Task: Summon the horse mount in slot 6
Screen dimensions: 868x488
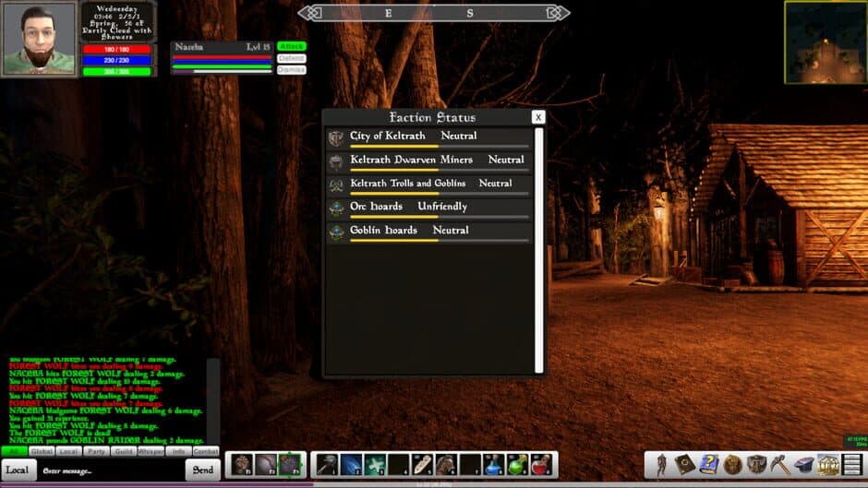Action: 446,465
